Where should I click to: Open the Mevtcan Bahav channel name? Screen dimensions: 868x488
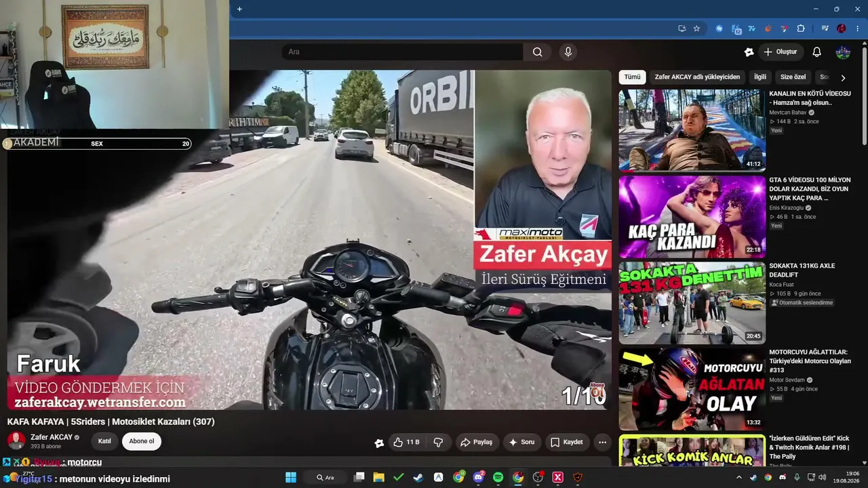[788, 113]
